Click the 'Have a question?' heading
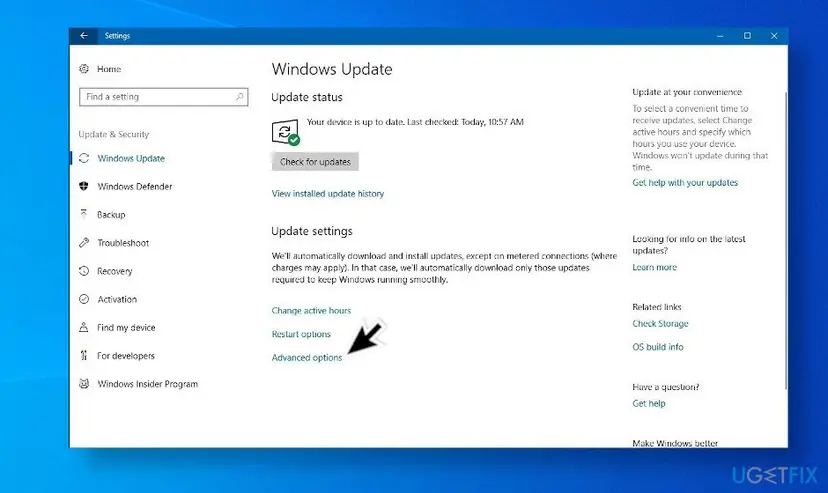 (x=665, y=387)
